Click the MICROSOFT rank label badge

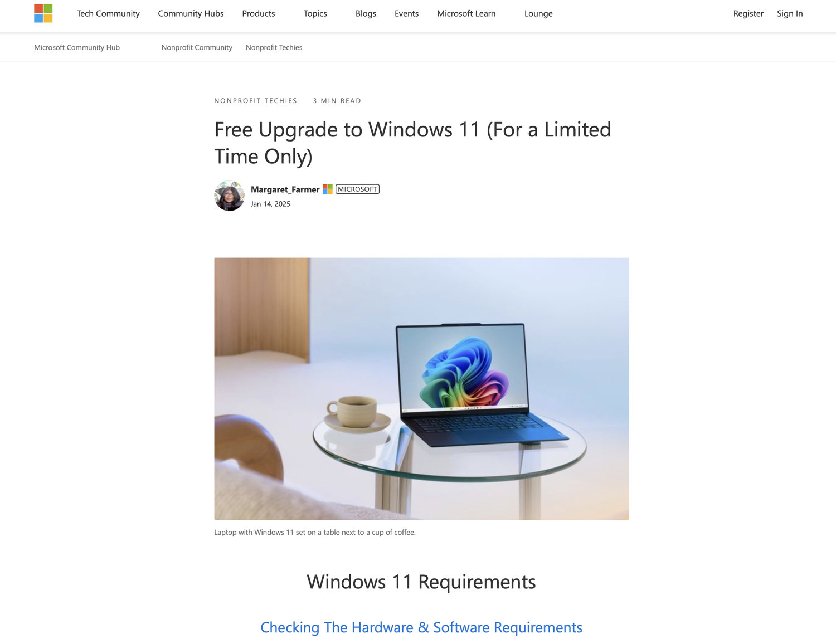[x=357, y=189]
